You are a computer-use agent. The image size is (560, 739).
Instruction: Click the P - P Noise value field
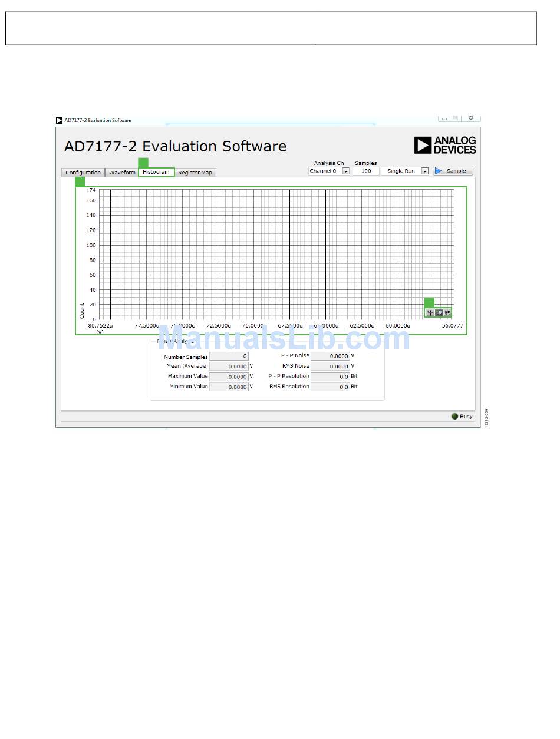point(330,356)
